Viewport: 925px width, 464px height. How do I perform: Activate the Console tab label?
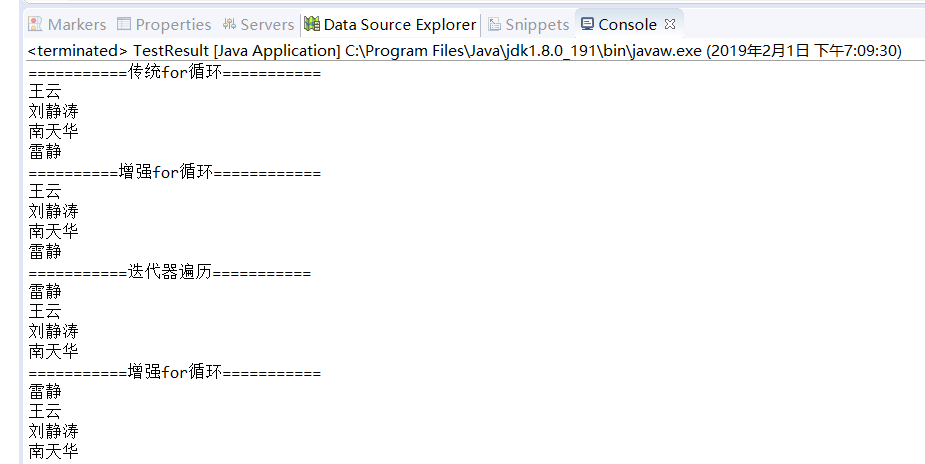(627, 24)
